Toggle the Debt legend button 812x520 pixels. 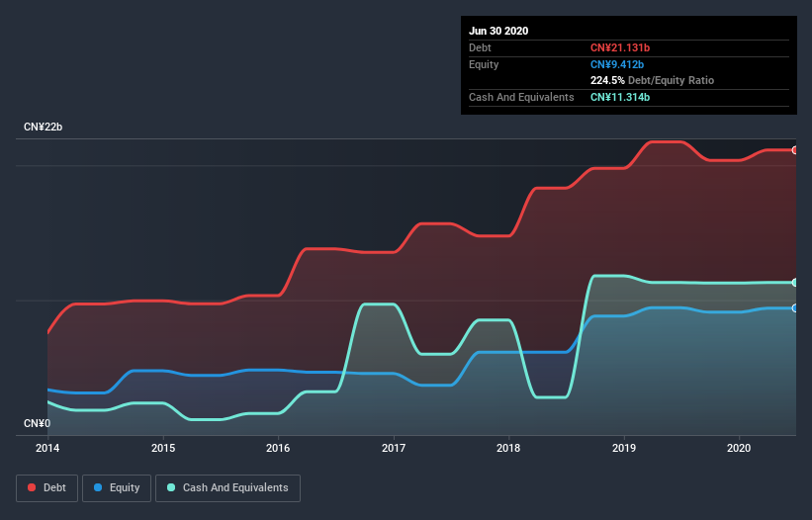pos(46,488)
